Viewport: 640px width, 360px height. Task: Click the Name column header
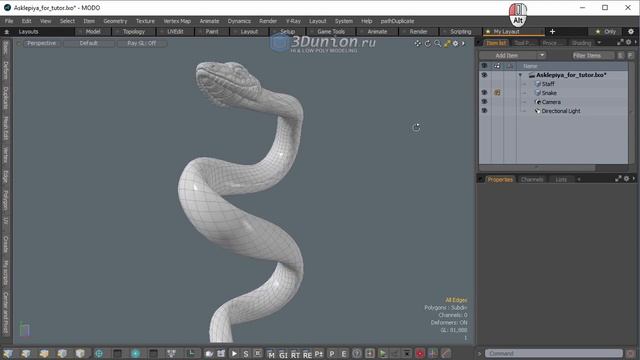[530, 66]
